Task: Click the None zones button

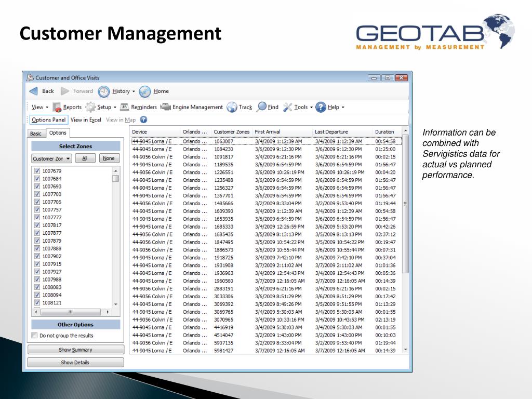Action: 109,158
